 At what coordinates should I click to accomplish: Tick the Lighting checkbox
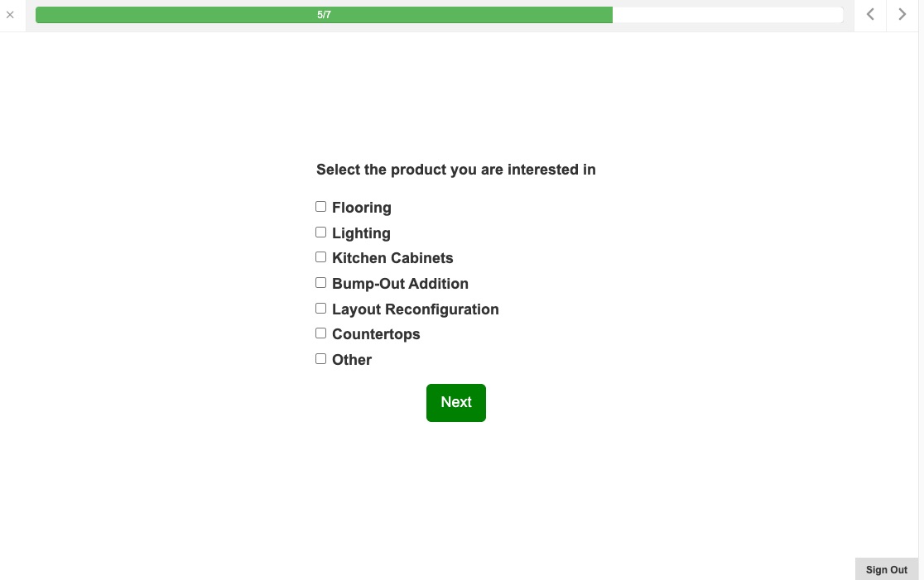point(321,232)
